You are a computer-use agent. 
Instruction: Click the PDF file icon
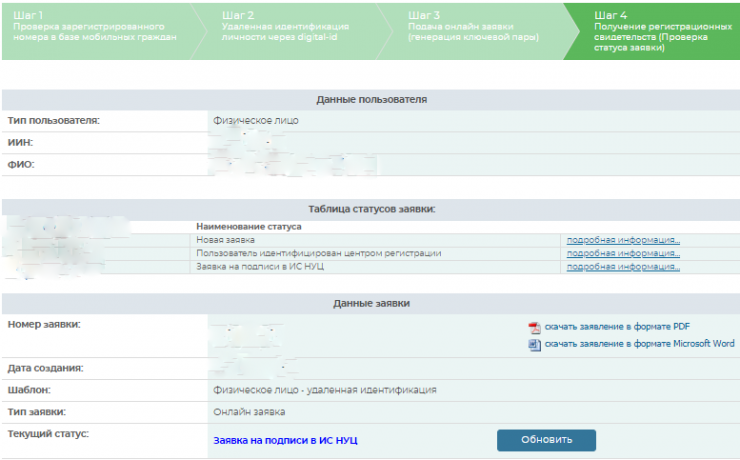tap(534, 327)
